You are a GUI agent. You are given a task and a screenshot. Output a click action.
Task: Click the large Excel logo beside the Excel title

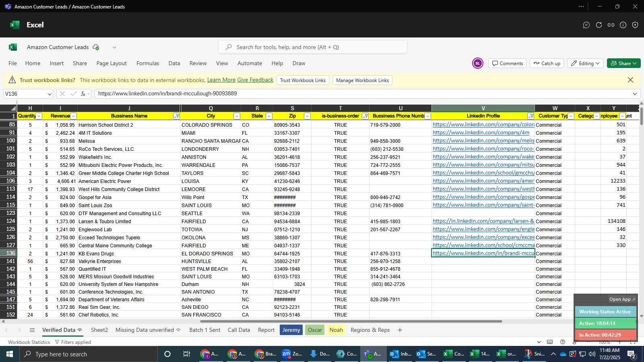click(x=15, y=25)
